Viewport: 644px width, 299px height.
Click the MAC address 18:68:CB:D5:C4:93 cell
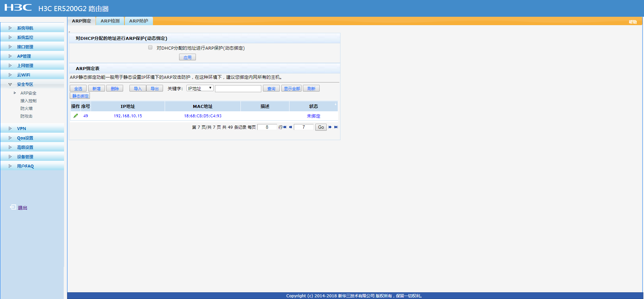coord(203,116)
